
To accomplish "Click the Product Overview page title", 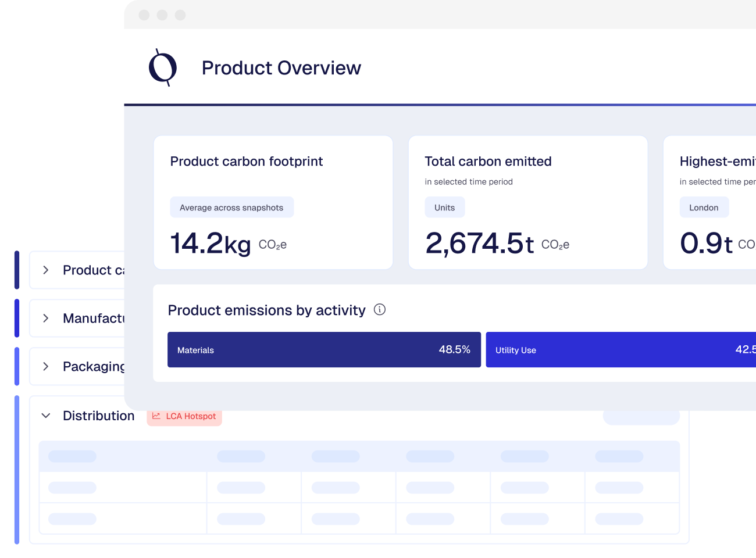I will pyautogui.click(x=281, y=68).
